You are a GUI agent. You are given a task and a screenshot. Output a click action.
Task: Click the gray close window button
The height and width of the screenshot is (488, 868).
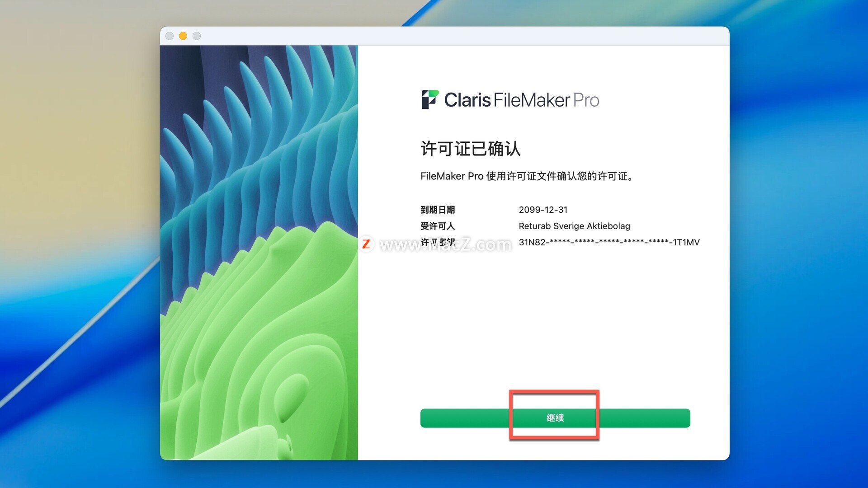click(x=170, y=36)
